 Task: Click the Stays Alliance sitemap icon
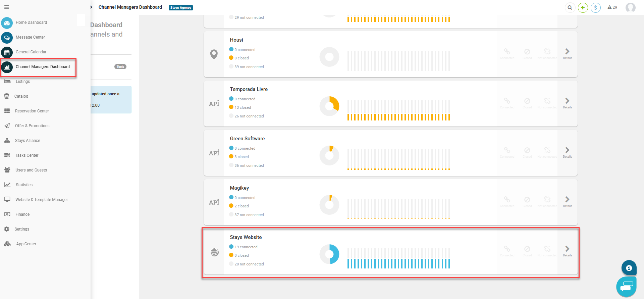pyautogui.click(x=7, y=140)
